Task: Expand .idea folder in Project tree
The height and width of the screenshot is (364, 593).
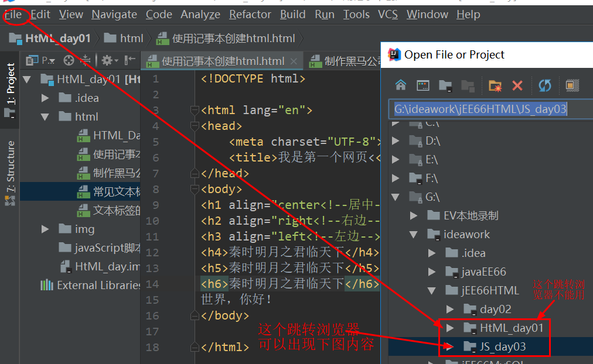Action: point(45,98)
